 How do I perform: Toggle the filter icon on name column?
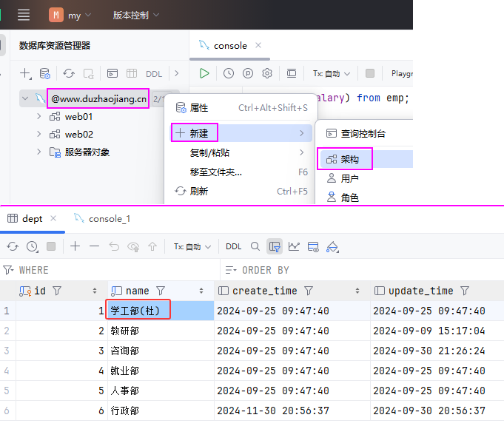161,291
